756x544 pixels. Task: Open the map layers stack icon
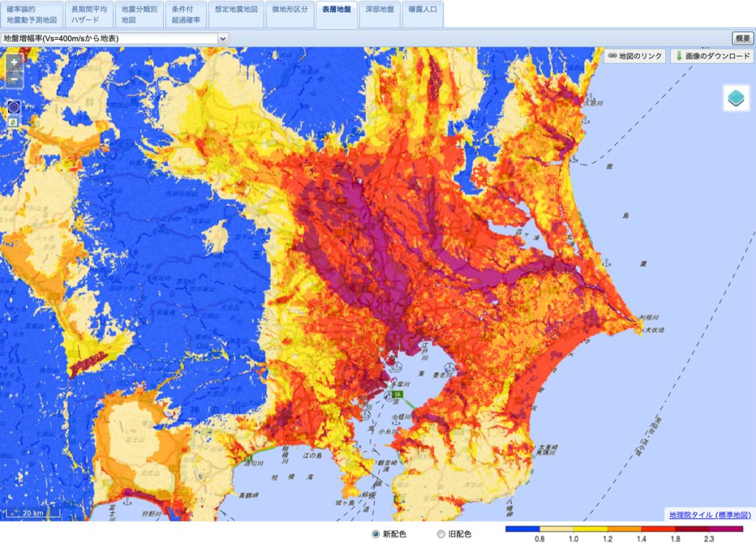click(735, 98)
